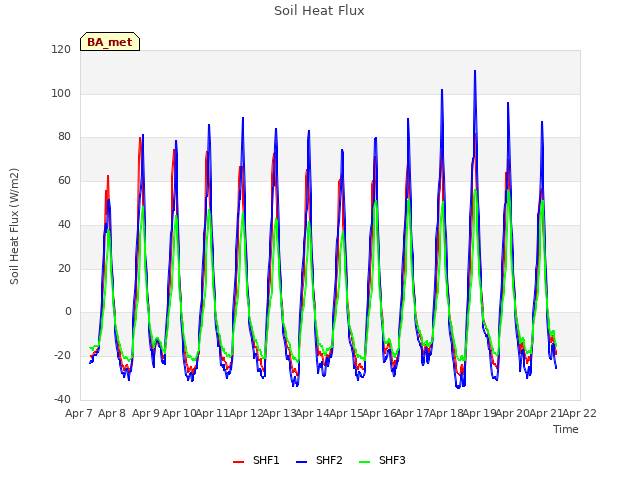640x480 pixels.
Task: Click the 20 y-axis tick label
Action: [64, 269]
